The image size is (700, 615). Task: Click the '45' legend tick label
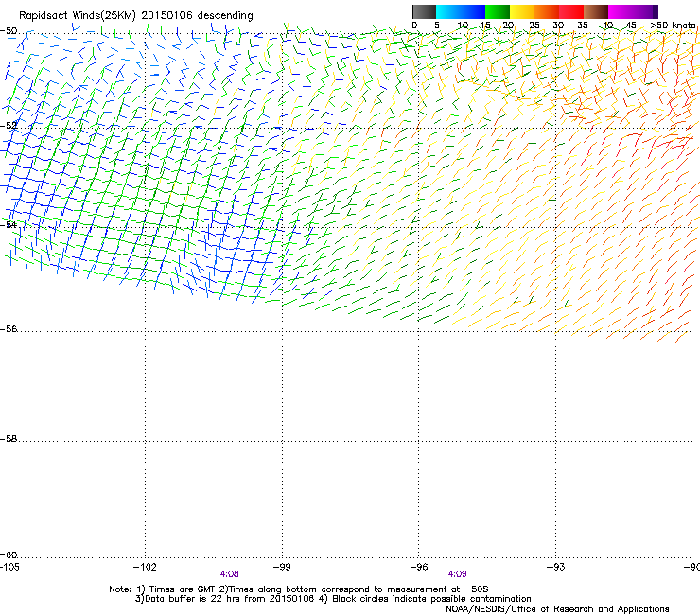pyautogui.click(x=631, y=25)
